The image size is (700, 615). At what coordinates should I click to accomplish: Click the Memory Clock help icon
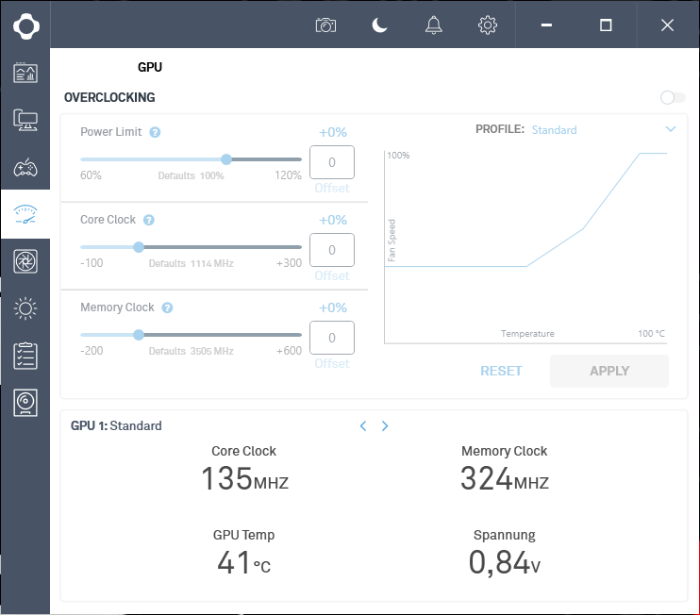click(167, 307)
